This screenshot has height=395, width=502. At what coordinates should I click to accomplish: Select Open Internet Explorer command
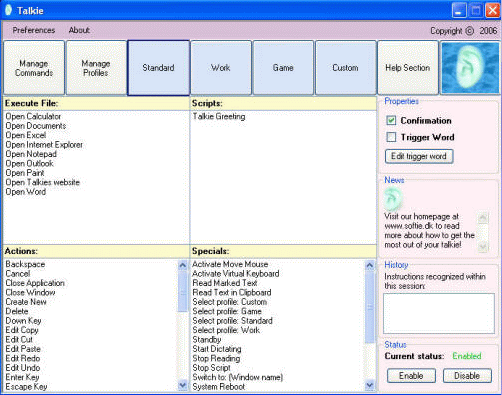(44, 145)
